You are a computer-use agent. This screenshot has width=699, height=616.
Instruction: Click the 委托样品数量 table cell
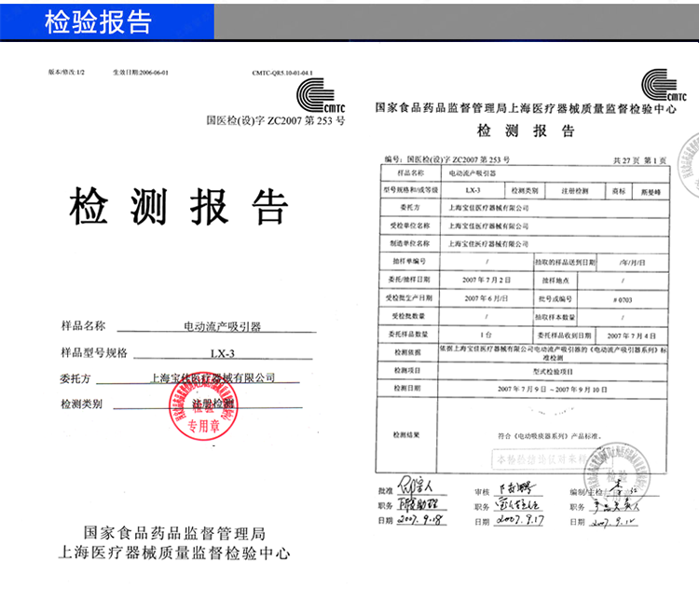pos(408,334)
